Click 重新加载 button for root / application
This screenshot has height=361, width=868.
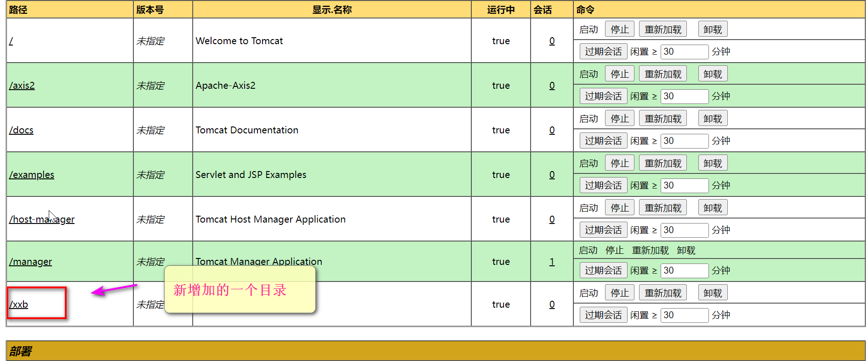pyautogui.click(x=662, y=29)
